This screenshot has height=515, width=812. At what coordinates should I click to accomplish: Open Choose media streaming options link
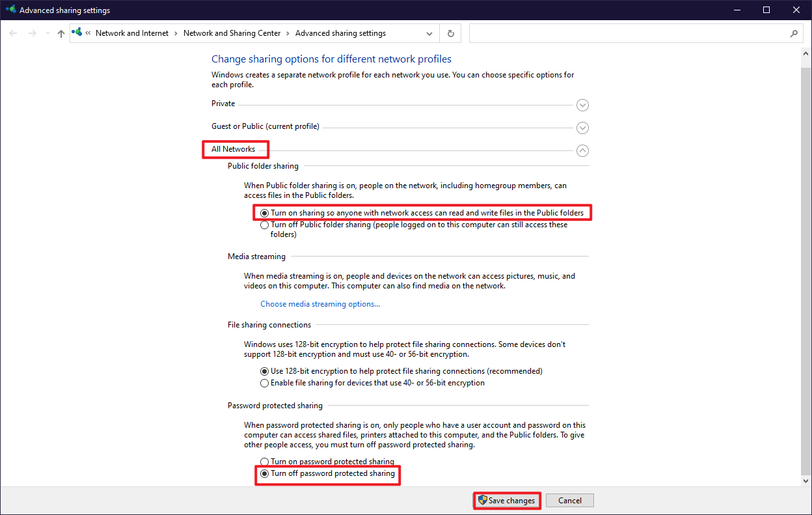[x=320, y=304]
